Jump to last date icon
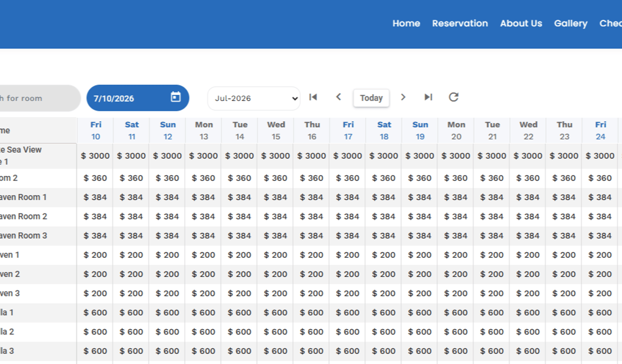Viewport: 622px width, 364px height. pyautogui.click(x=428, y=97)
